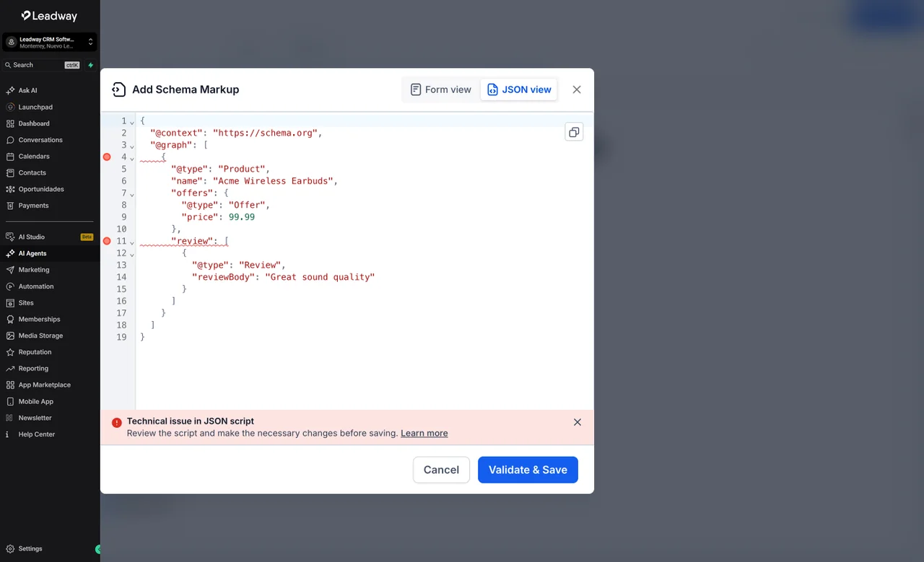Click the Memberships icon

click(10, 319)
